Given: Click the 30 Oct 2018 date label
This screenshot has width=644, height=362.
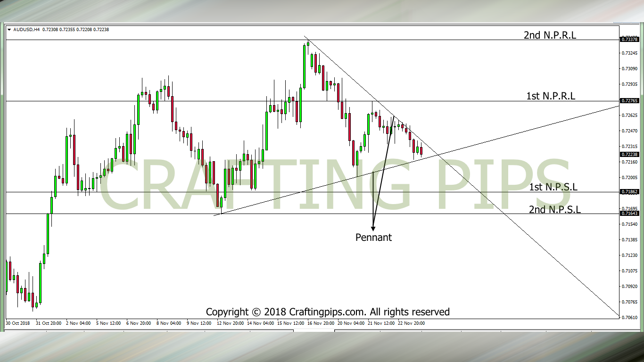Looking at the screenshot, I should click(x=17, y=323).
